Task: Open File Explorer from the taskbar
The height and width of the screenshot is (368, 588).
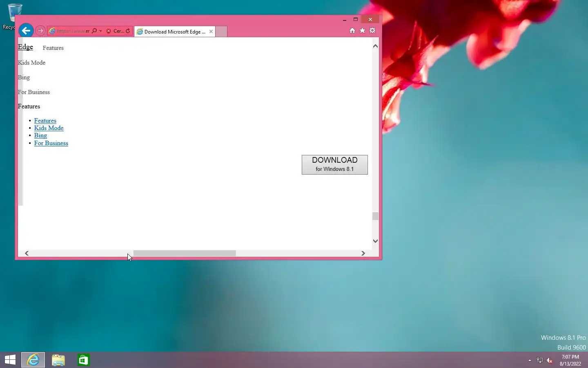Action: click(x=58, y=360)
